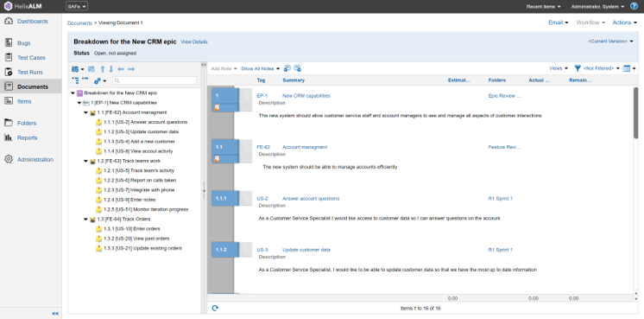Click the View Details link
The height and width of the screenshot is (319, 644).
(194, 42)
